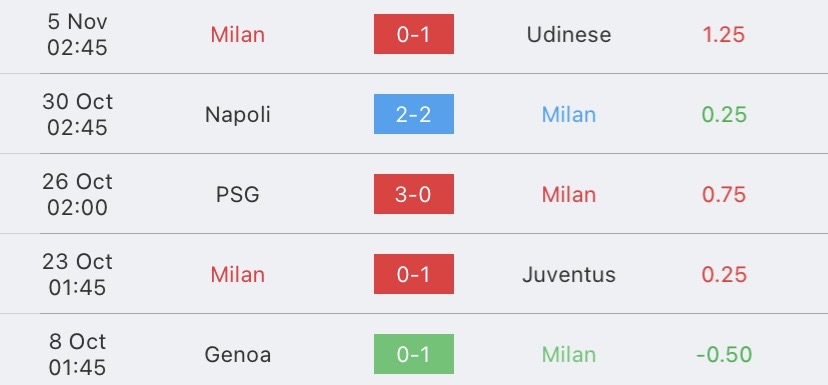
Task: Click Milan in the 5 Nov row
Action: pos(238,35)
